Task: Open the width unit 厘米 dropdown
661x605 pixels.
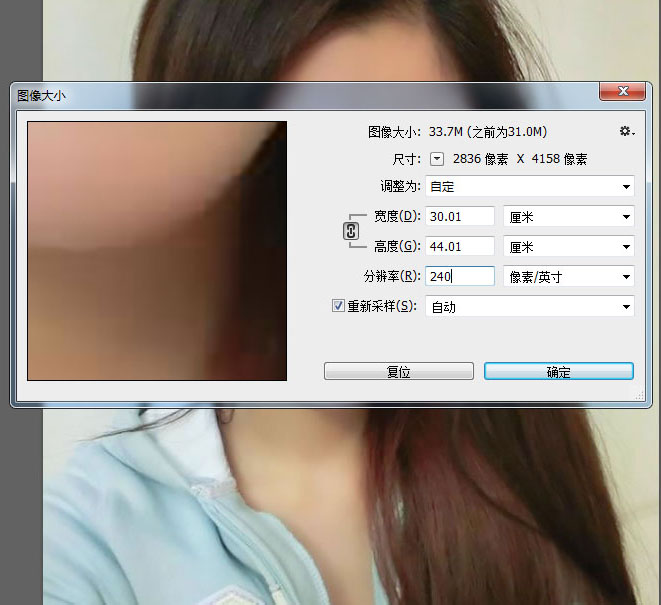Action: coord(569,217)
